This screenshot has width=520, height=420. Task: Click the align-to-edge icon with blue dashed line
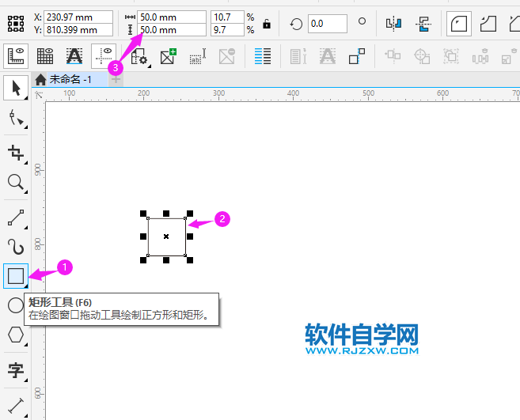pos(357,56)
